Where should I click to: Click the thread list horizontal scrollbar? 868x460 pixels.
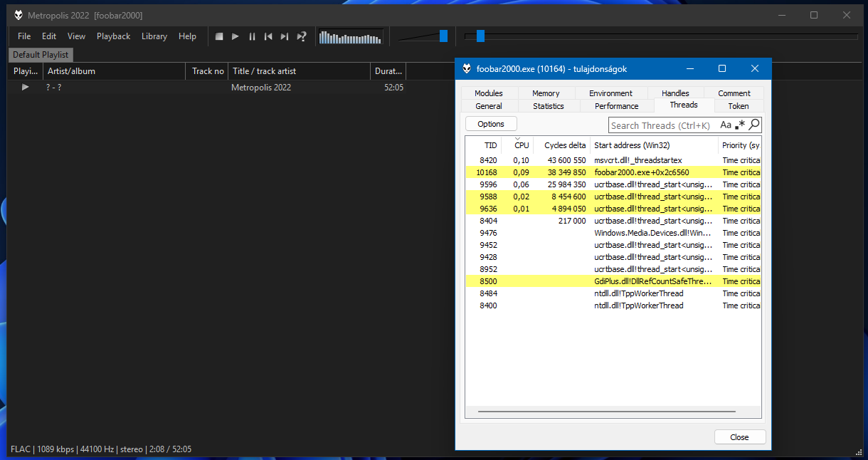tap(607, 412)
